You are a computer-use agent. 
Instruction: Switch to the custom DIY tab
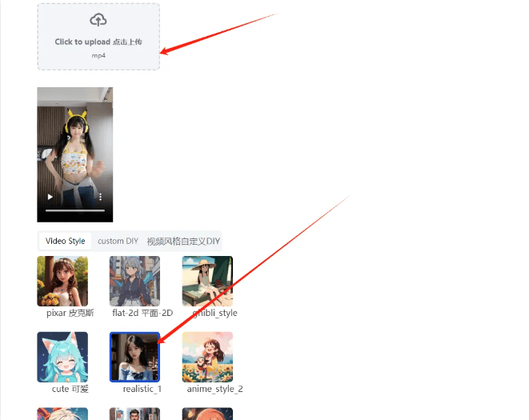[118, 241]
